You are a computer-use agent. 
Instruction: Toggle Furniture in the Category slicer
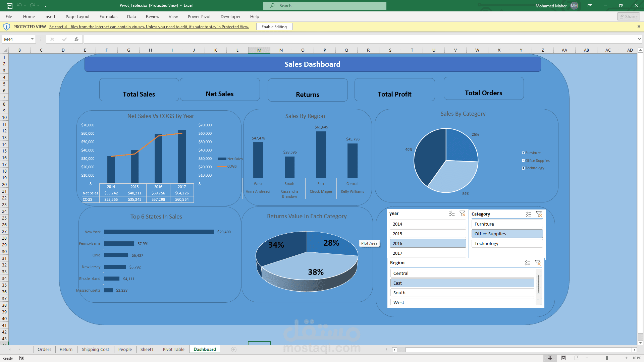tap(507, 224)
